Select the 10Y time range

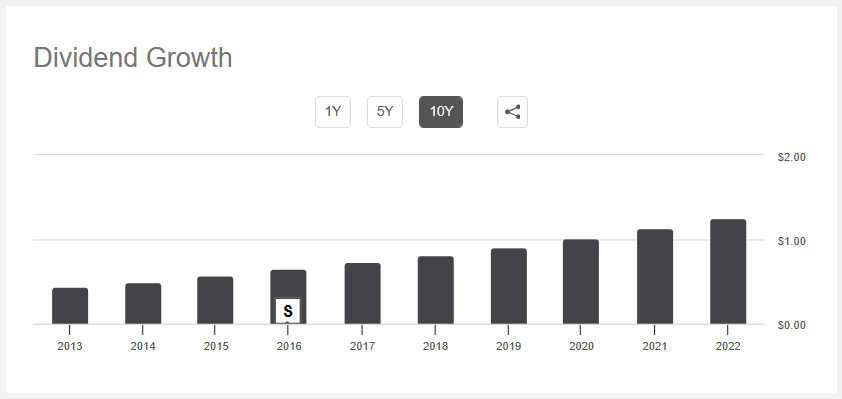point(441,112)
